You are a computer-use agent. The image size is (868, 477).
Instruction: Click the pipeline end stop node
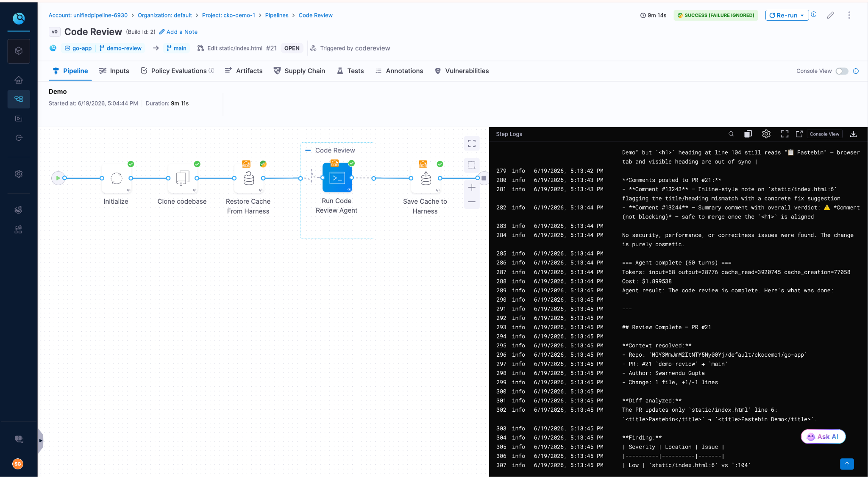click(x=484, y=178)
